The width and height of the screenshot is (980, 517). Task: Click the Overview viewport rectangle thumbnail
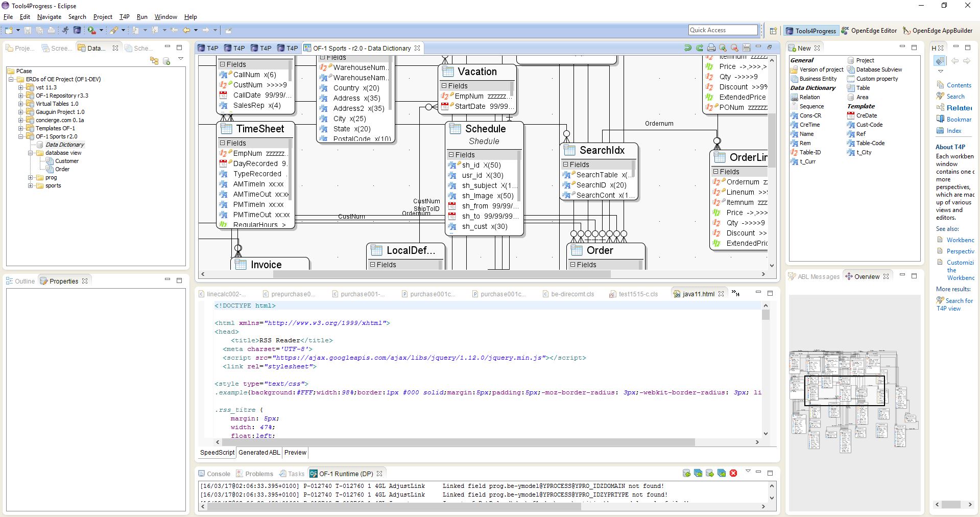click(x=844, y=391)
